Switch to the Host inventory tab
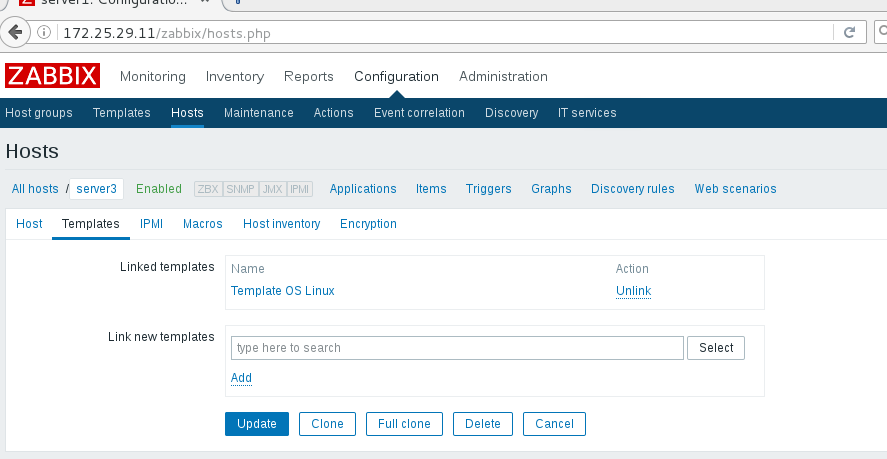 point(282,224)
